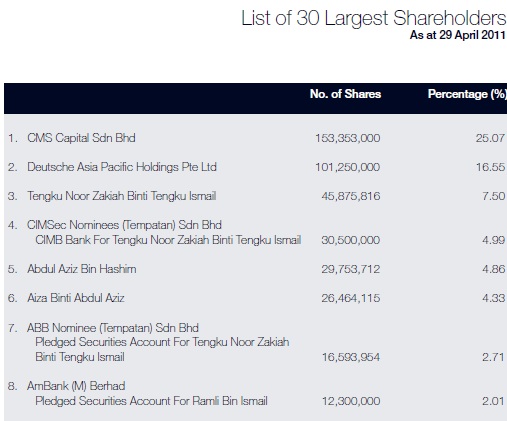Click the 'Percentage (%)' column header
Viewport: 507px width, 421px height.
[467, 94]
